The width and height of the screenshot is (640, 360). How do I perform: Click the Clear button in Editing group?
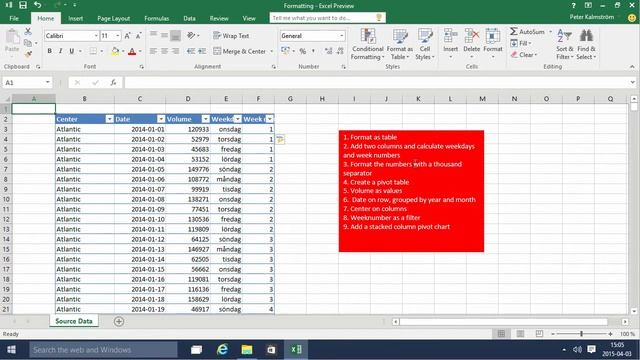[x=524, y=55]
